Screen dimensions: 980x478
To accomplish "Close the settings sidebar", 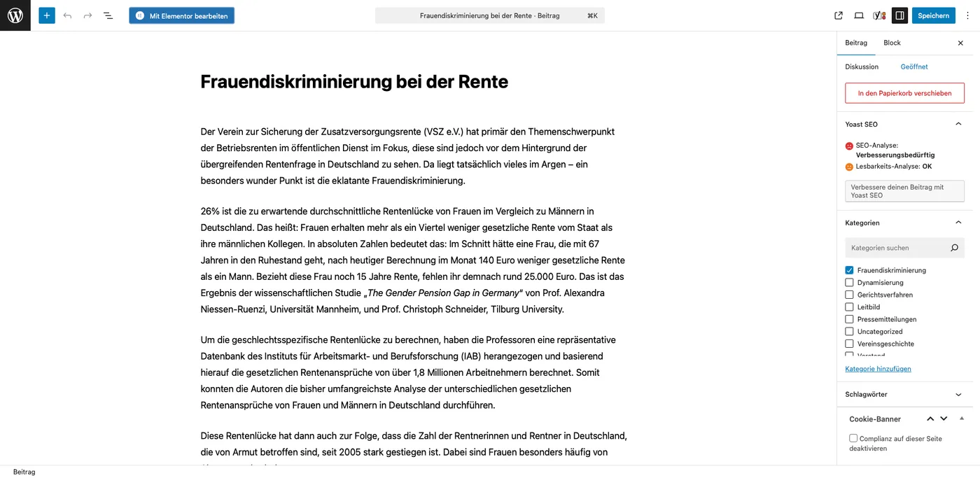I will coord(960,43).
